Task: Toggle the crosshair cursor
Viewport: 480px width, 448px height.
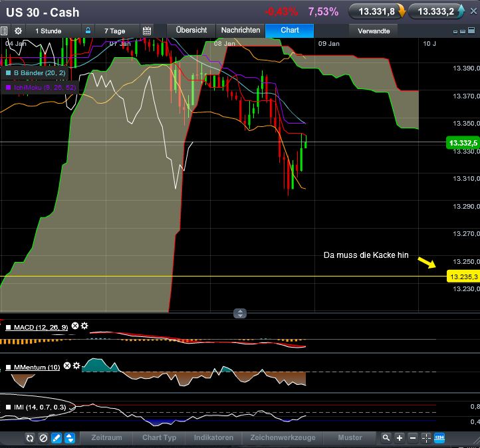Action: pos(426,438)
